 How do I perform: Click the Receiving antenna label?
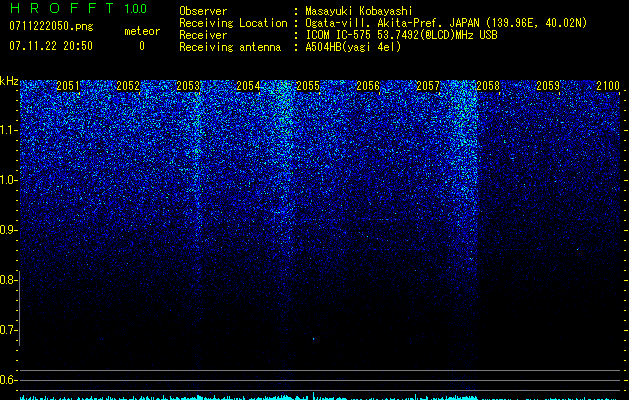click(230, 47)
